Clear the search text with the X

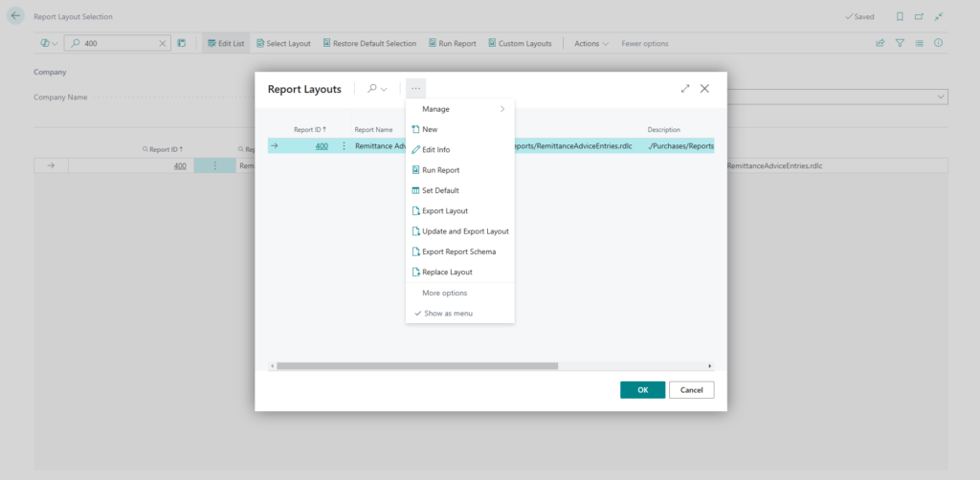(163, 44)
